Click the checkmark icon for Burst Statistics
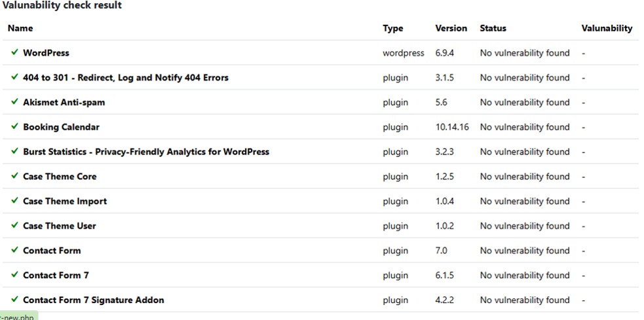 [14, 151]
